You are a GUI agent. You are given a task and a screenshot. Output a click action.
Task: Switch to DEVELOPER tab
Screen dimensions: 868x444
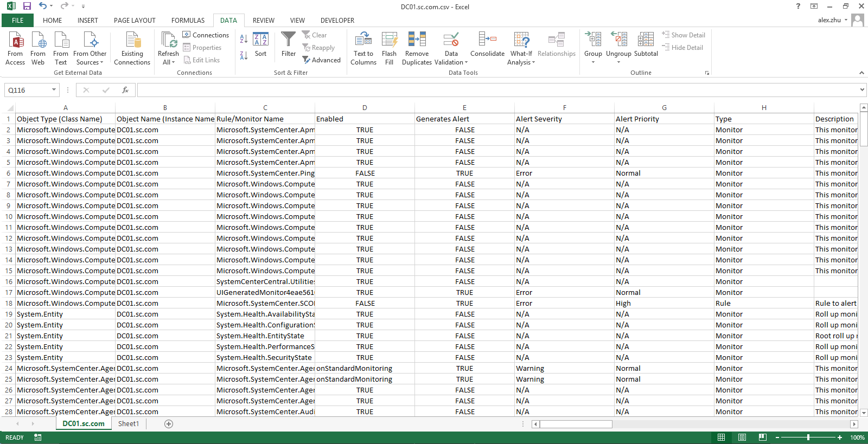pyautogui.click(x=337, y=20)
